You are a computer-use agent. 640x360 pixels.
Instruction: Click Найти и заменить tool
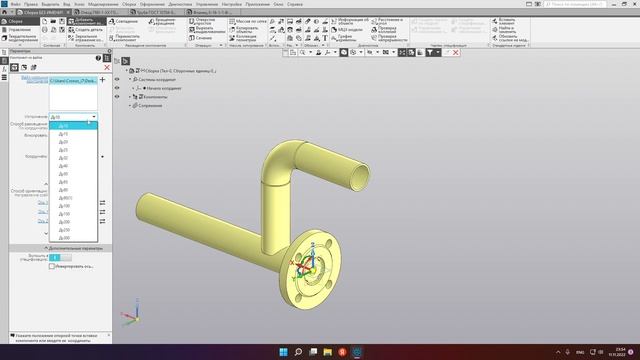[504, 30]
